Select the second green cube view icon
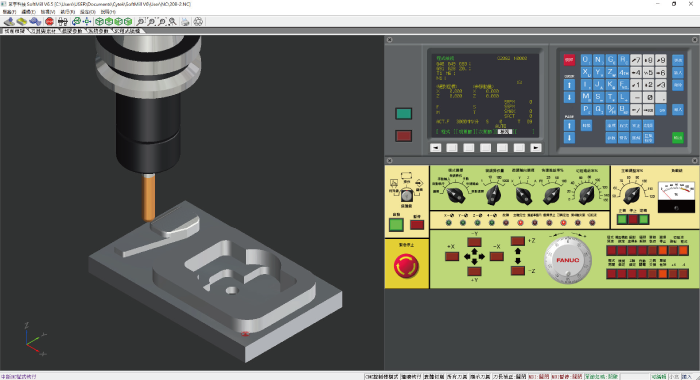The width and height of the screenshot is (700, 380). click(x=109, y=21)
